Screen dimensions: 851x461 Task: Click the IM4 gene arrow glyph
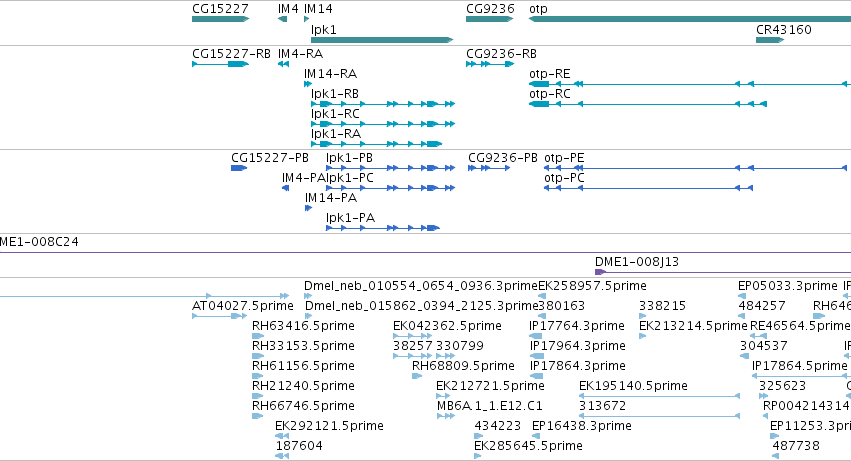tap(282, 19)
